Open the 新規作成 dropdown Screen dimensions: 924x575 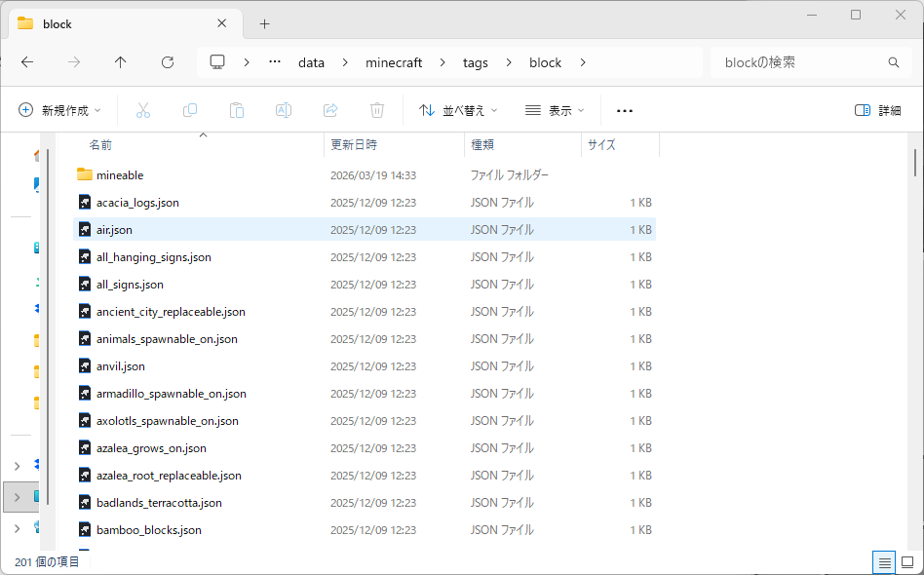point(59,109)
